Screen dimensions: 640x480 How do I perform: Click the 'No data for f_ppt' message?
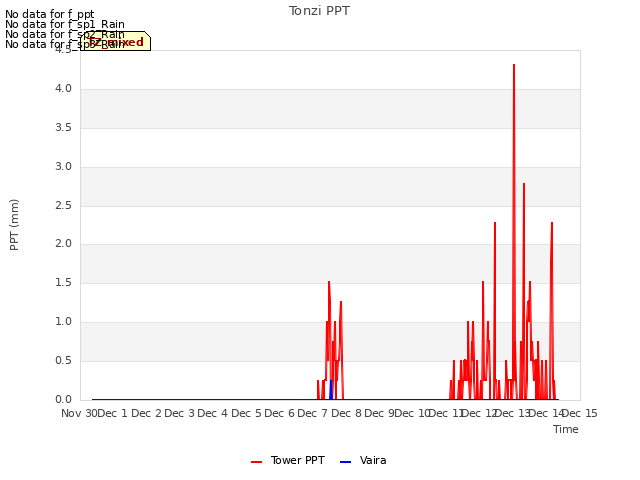pyautogui.click(x=50, y=14)
